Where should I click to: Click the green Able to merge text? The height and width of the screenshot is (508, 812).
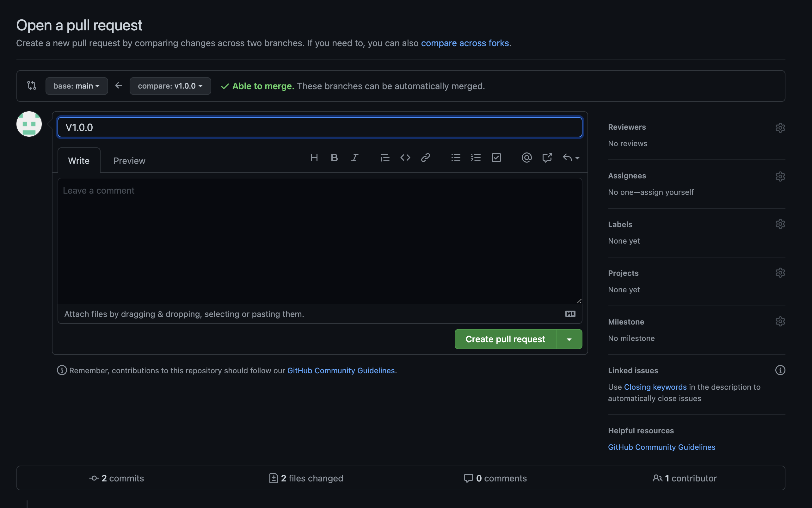263,86
